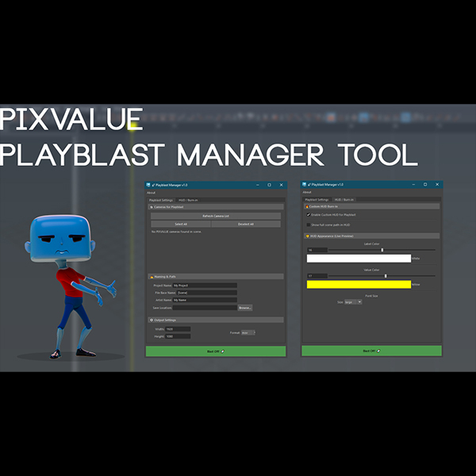Click the 'Label Color' heading text
The width and height of the screenshot is (476, 476).
371,244
